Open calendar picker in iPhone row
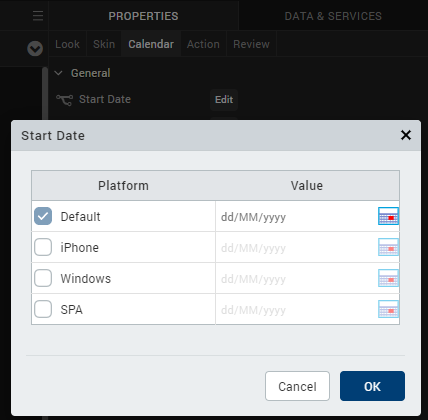Viewport: 428px width, 420px height. click(388, 247)
